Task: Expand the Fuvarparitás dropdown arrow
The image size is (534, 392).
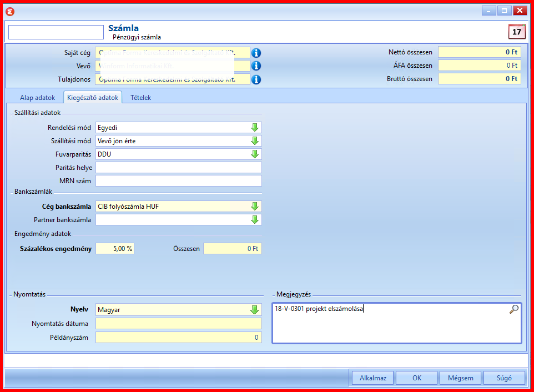Action: [254, 154]
